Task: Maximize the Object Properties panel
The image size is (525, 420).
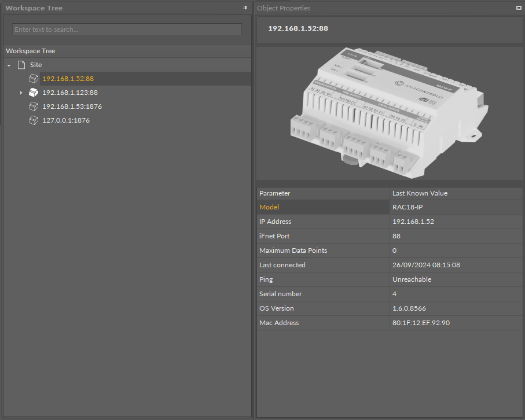Action: click(x=519, y=8)
